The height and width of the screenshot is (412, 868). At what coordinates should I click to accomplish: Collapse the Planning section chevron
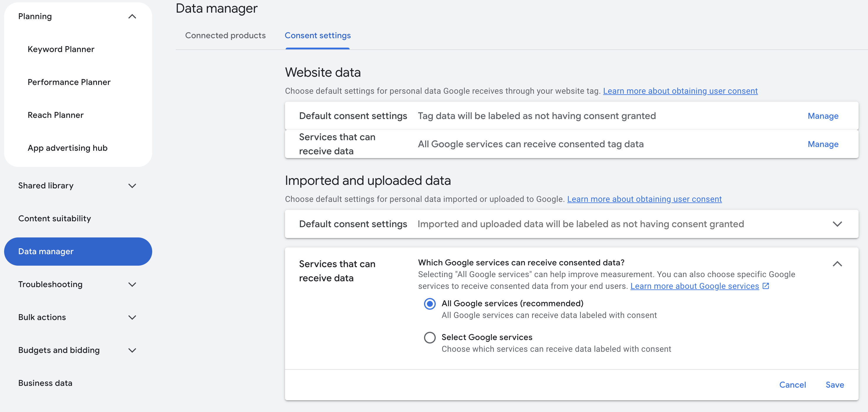(x=132, y=16)
